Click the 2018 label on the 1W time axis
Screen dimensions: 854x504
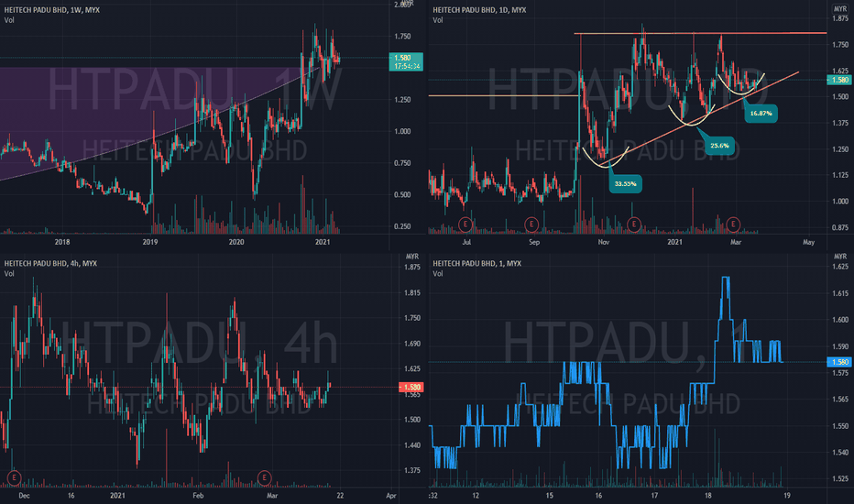(x=62, y=242)
